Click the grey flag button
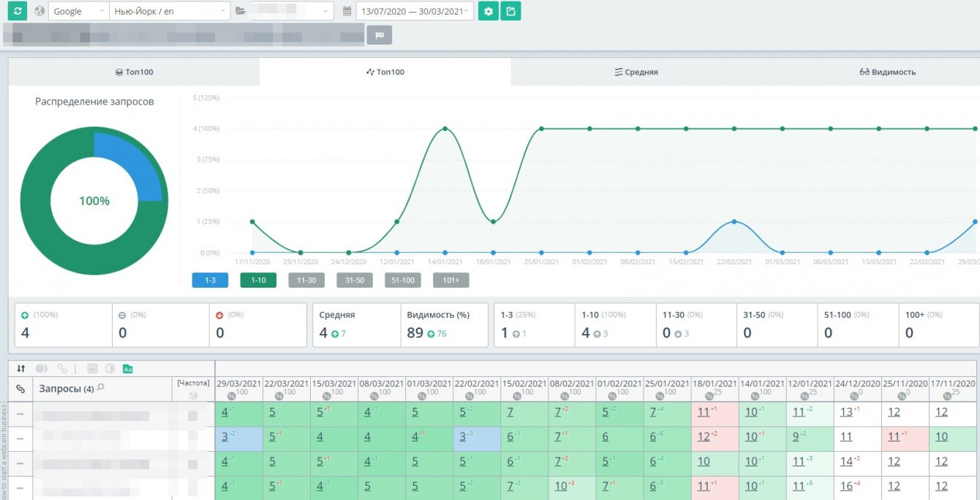This screenshot has width=980, height=500. click(380, 34)
